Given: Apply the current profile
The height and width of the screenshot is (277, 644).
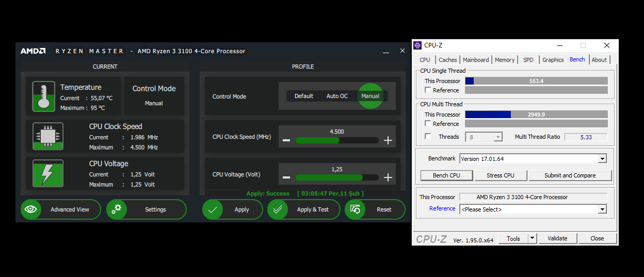Looking at the screenshot, I should click(233, 209).
